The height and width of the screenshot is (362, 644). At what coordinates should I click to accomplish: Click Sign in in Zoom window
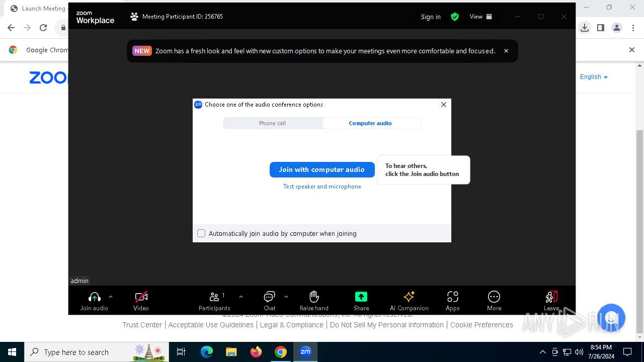tap(431, 17)
